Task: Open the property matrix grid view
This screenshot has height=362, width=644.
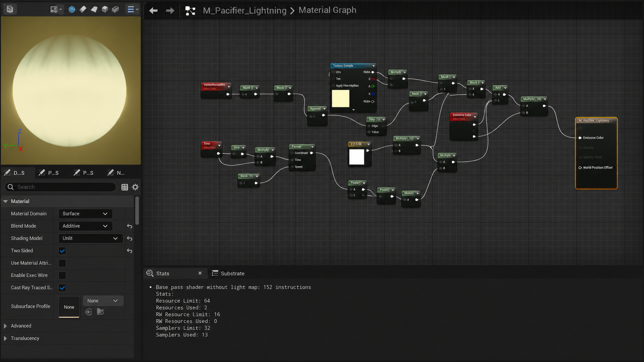Action: tap(124, 187)
